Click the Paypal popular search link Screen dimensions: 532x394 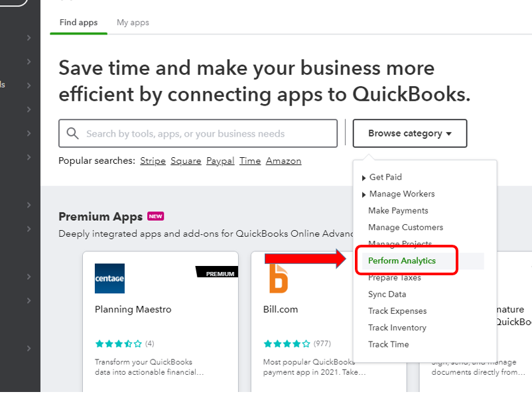(220, 161)
